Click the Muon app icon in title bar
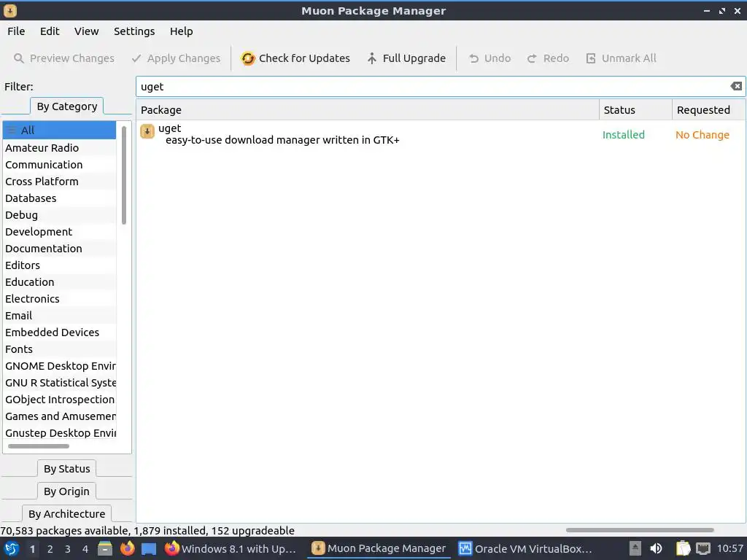 tap(9, 10)
